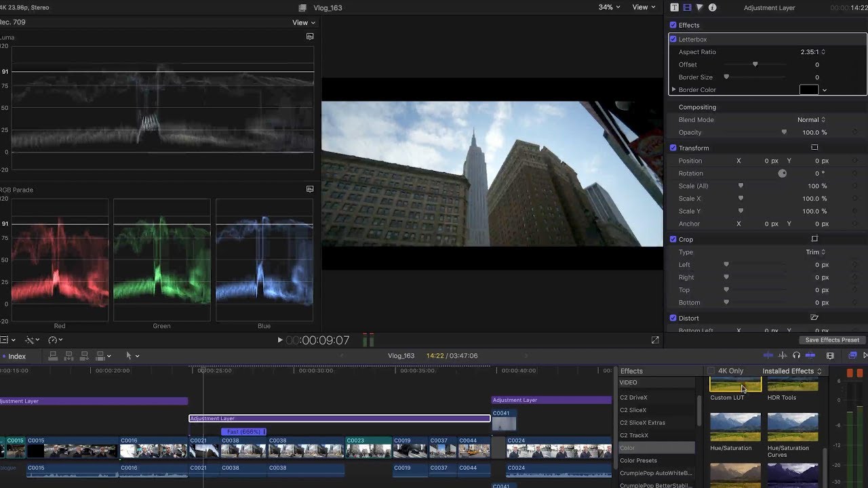Select the C2 DriveX effects category
The height and width of the screenshot is (488, 868).
(x=656, y=397)
